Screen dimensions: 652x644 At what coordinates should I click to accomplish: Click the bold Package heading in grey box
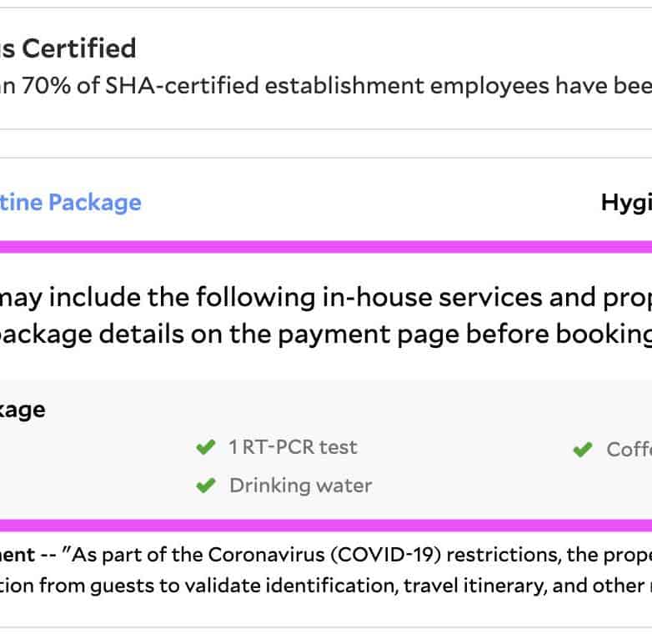[23, 410]
